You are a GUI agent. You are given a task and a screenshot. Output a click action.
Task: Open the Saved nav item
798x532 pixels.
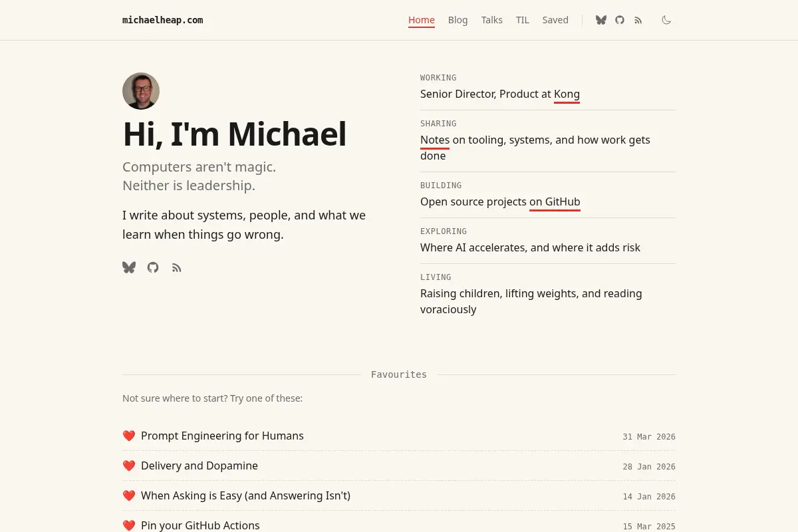coord(555,20)
